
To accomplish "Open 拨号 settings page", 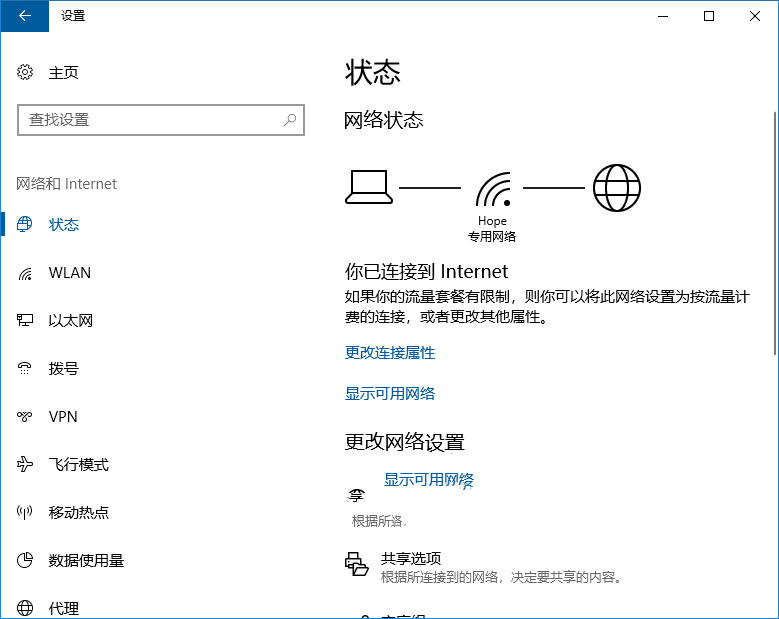I will coord(64,368).
